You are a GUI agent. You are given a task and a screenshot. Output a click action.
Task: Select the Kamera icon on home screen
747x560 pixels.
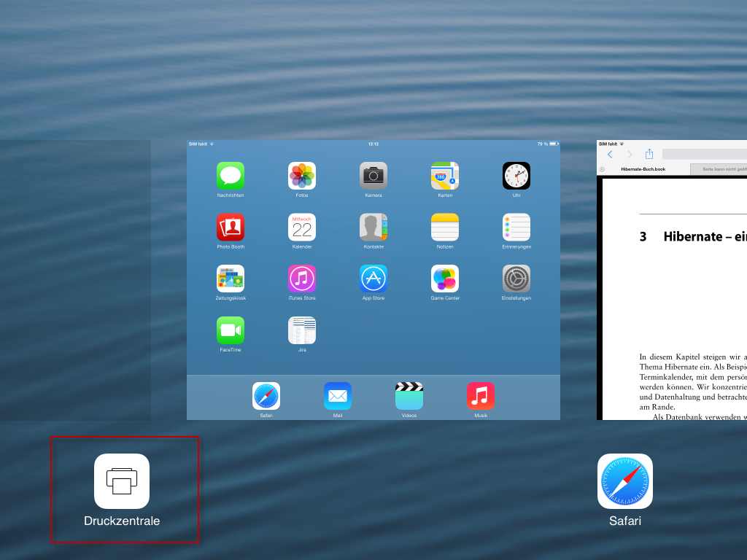coord(373,176)
